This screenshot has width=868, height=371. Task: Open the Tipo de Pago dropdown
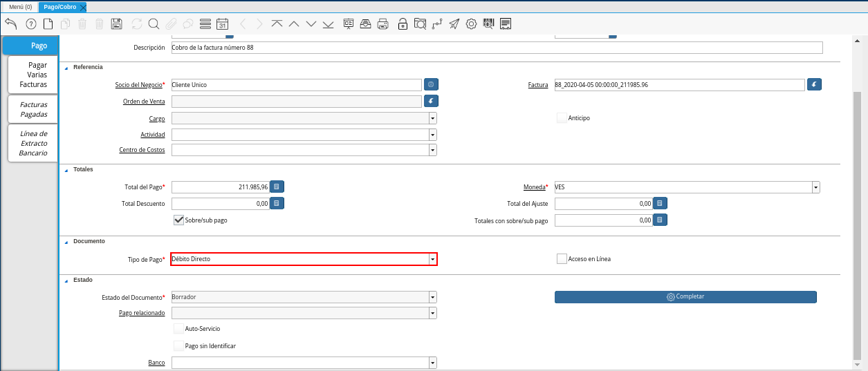click(432, 259)
